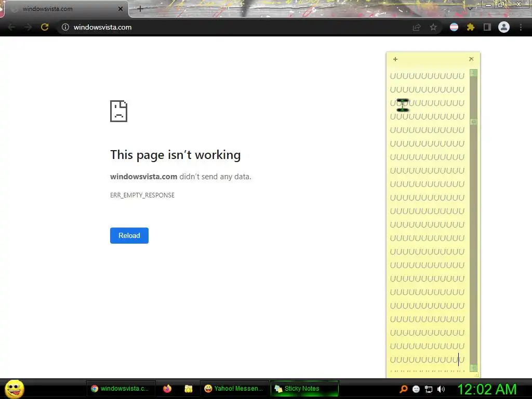
Task: Switch to Sticky Notes taskbar button
Action: click(304, 389)
